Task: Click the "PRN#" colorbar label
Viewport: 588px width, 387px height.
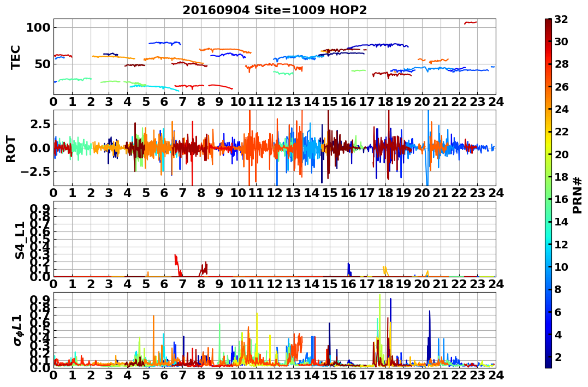Action: [577, 195]
